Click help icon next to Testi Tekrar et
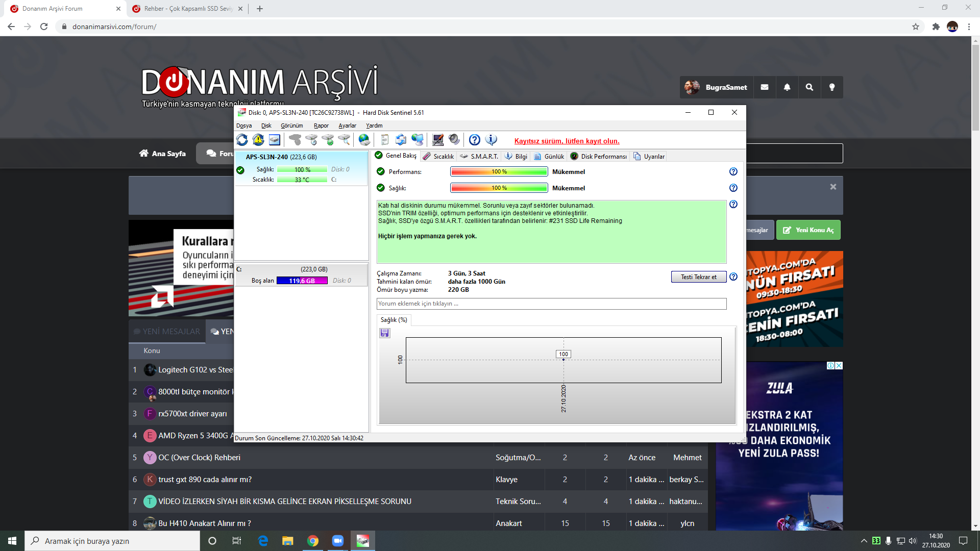 click(x=733, y=277)
